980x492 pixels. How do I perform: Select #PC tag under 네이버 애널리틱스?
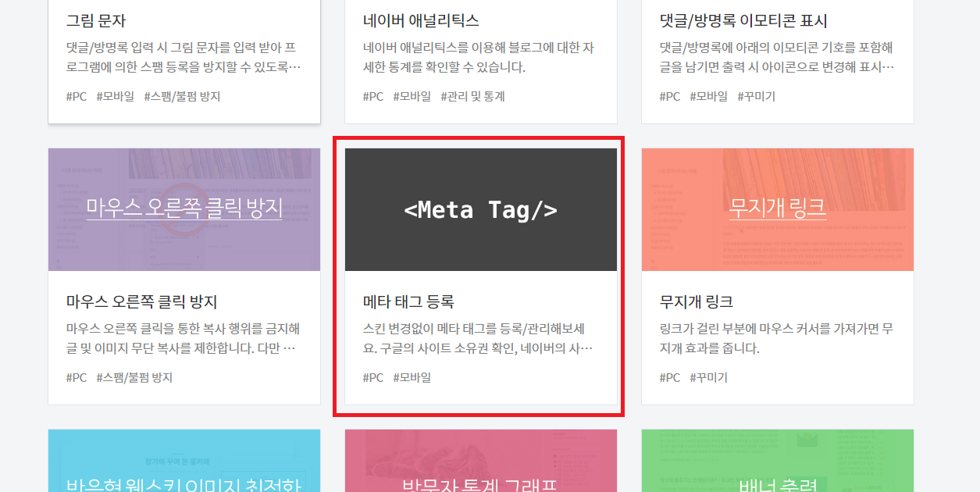pyautogui.click(x=373, y=97)
